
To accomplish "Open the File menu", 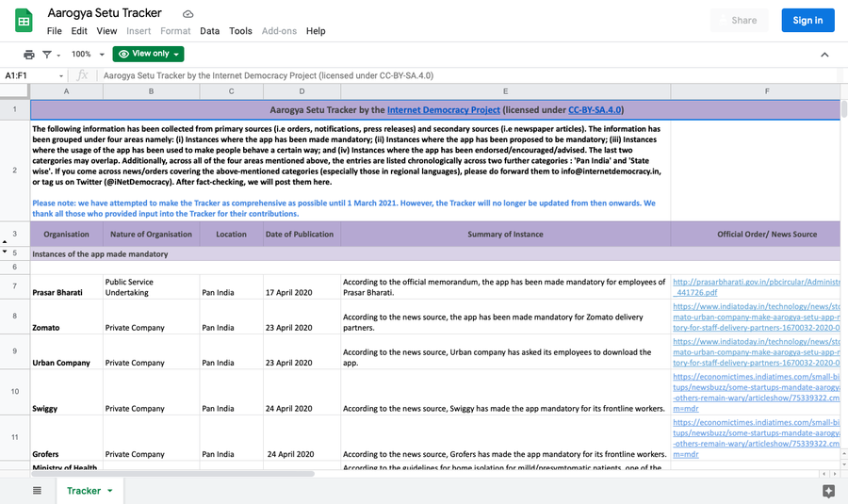I will 54,31.
